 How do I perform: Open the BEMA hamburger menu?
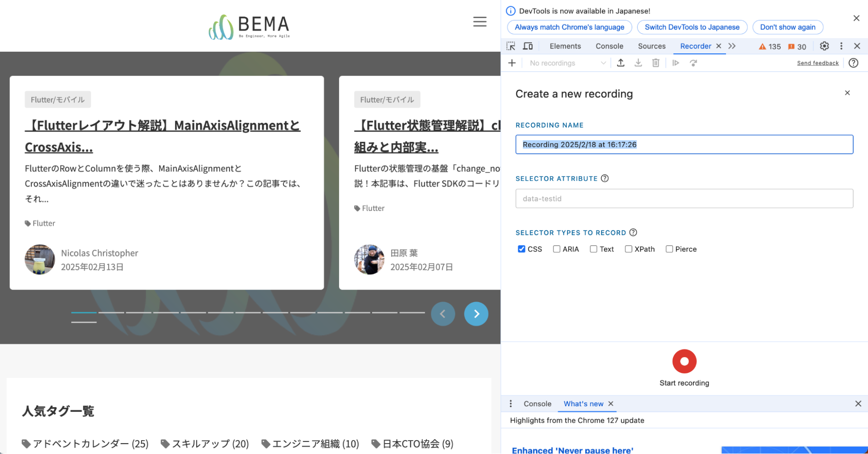[x=479, y=22]
